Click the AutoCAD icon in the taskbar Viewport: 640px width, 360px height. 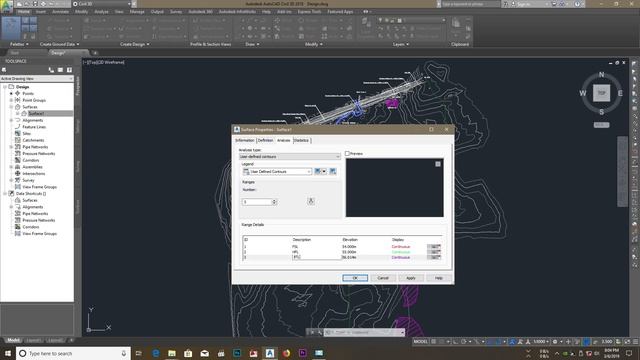pyautogui.click(x=270, y=353)
